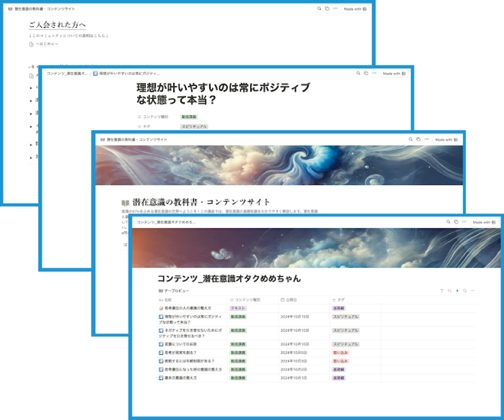Click the コンテンツ_潜在意識オ... breadcrumb in the second window

pyautogui.click(x=67, y=74)
